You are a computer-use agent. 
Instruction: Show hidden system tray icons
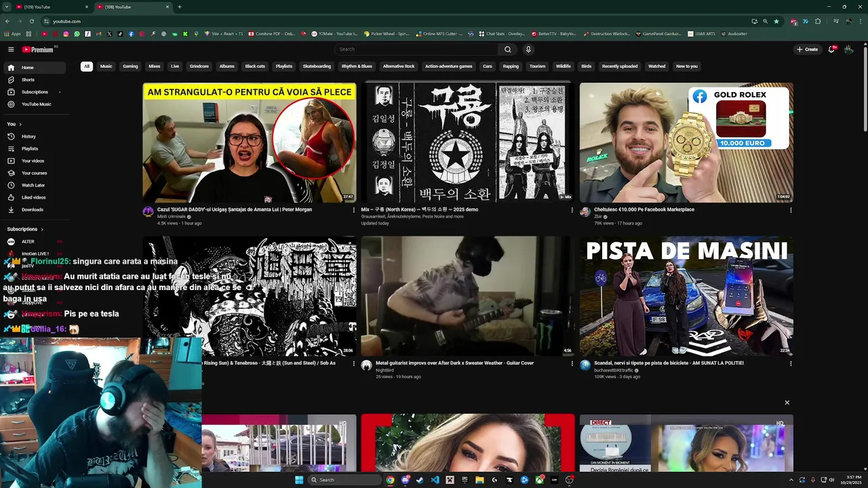pos(791,480)
